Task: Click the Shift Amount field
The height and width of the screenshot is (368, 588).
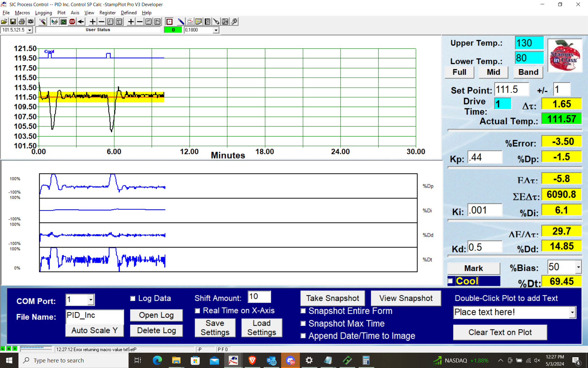Action: tap(259, 297)
